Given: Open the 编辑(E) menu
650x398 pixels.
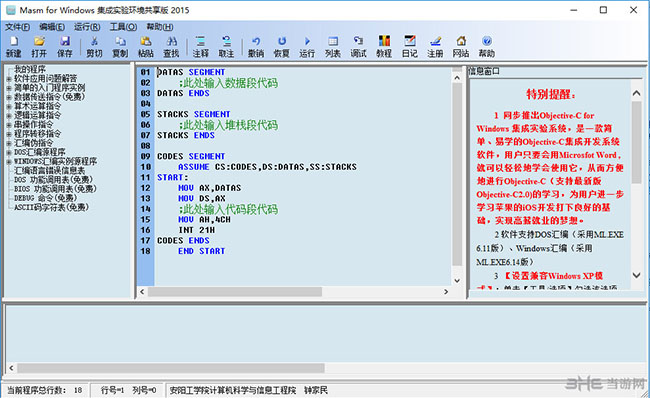Looking at the screenshot, I should (52, 27).
